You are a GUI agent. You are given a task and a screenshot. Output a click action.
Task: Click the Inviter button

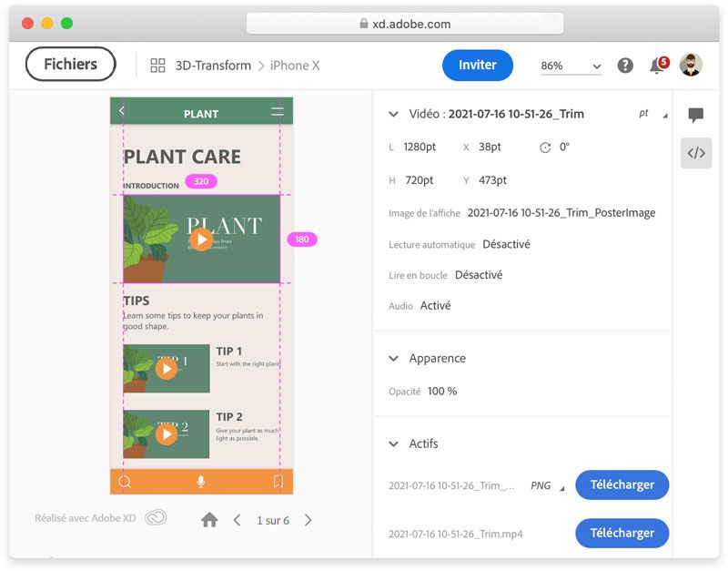(477, 65)
